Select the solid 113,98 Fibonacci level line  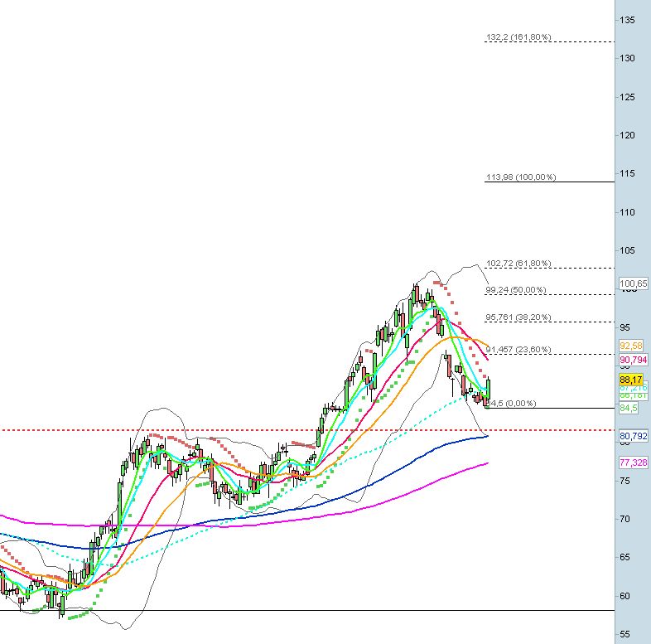point(549,182)
